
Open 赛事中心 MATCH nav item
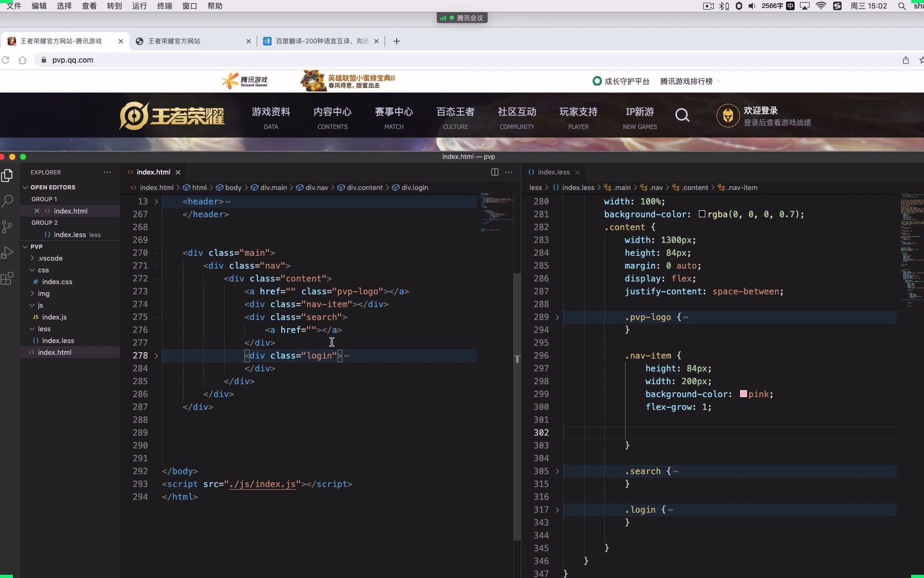click(x=394, y=118)
